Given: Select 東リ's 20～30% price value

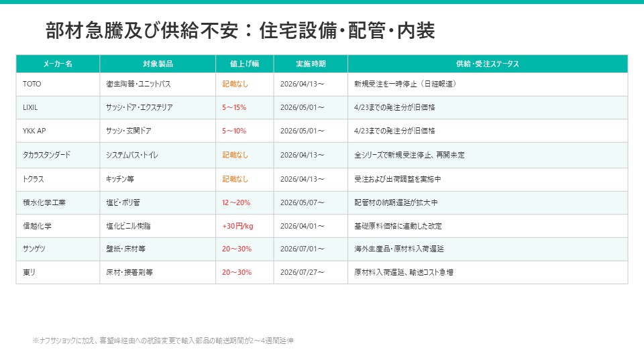Looking at the screenshot, I should tap(237, 273).
